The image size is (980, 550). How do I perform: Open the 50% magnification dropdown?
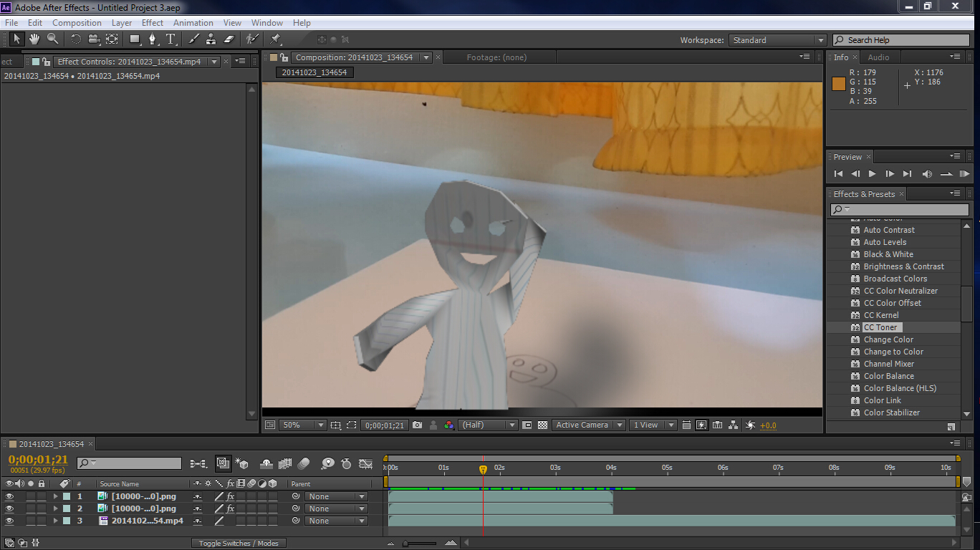point(302,425)
